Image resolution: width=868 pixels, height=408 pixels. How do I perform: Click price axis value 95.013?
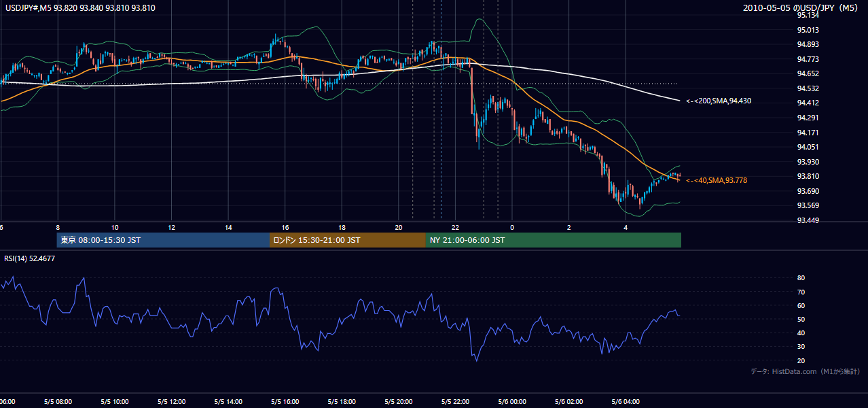click(808, 30)
